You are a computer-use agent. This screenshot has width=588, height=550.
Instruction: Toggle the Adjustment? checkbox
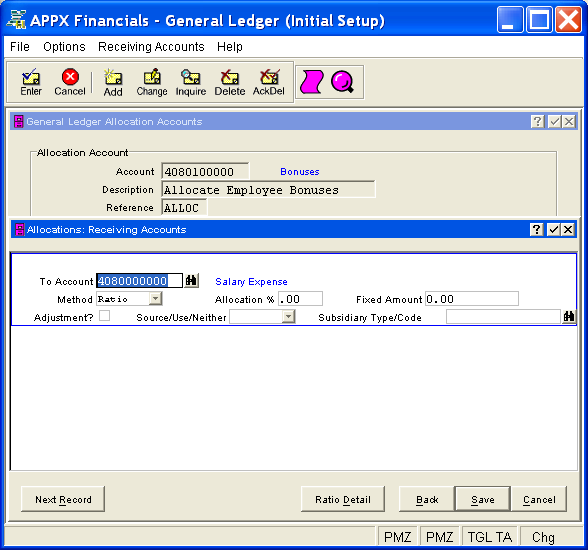click(105, 316)
